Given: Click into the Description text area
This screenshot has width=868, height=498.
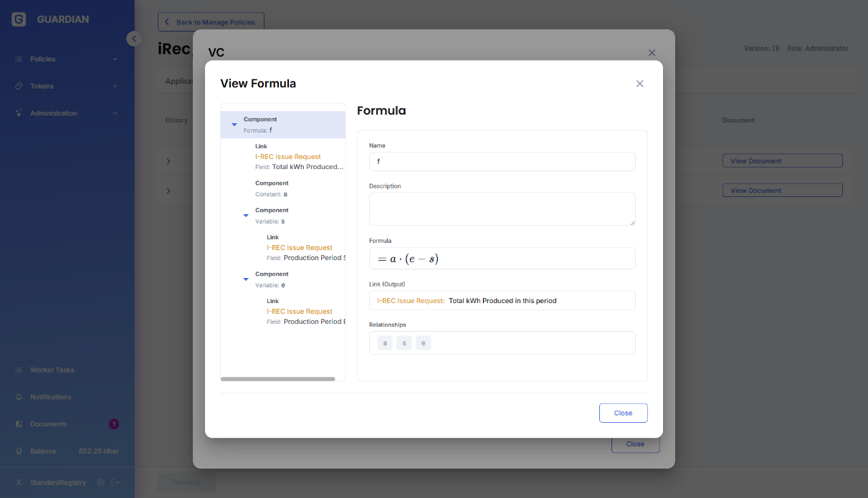Looking at the screenshot, I should pyautogui.click(x=502, y=209).
